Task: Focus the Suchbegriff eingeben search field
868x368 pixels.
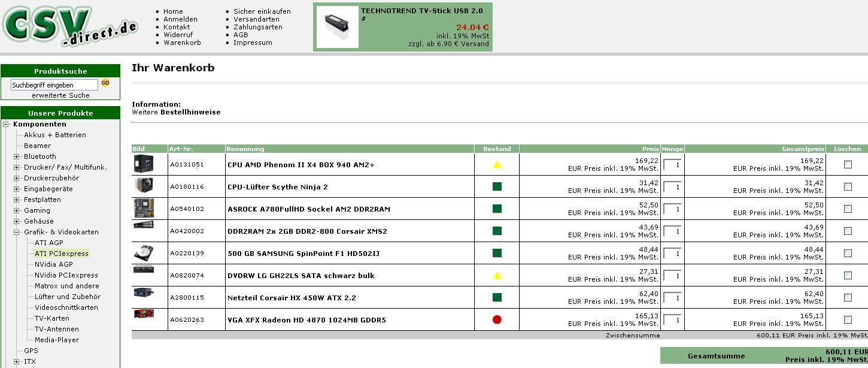Action: click(54, 85)
